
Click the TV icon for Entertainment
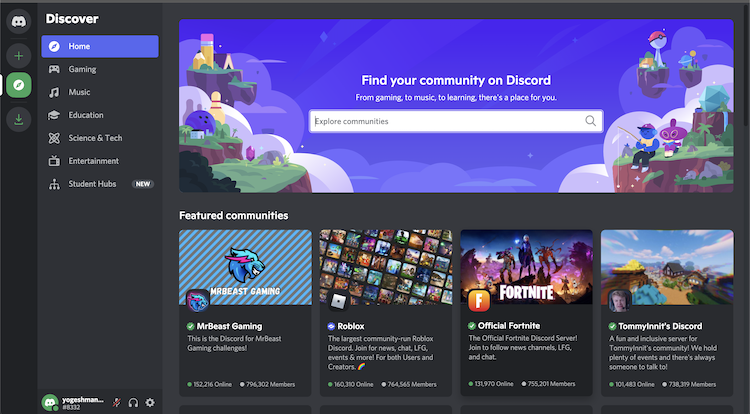(x=54, y=161)
